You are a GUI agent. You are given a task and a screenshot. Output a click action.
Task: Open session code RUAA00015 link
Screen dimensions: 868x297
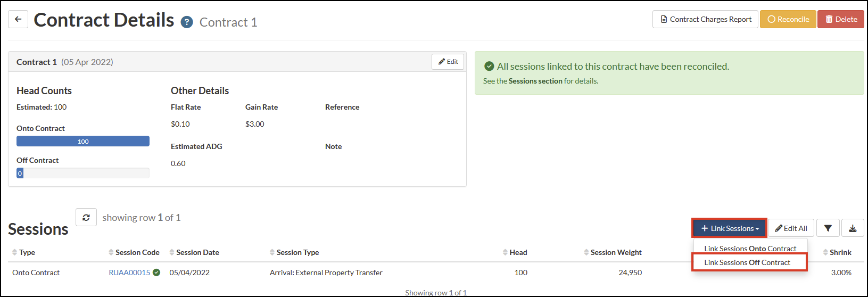129,273
